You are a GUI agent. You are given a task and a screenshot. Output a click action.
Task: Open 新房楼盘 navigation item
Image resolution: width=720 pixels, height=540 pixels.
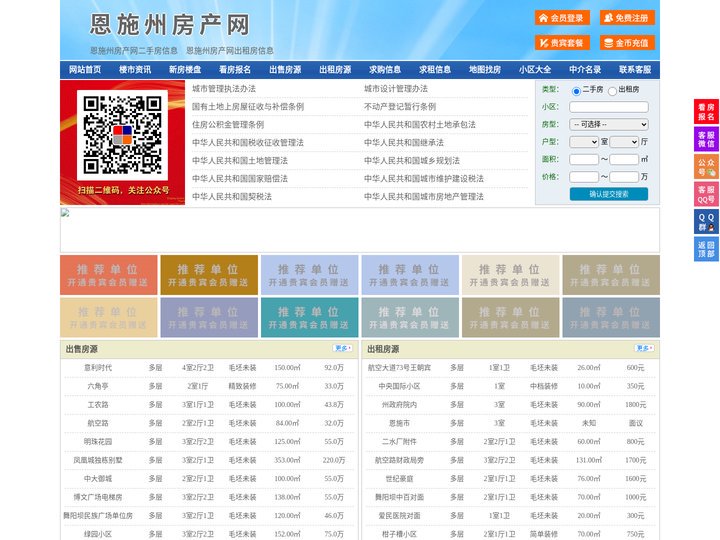pyautogui.click(x=185, y=70)
